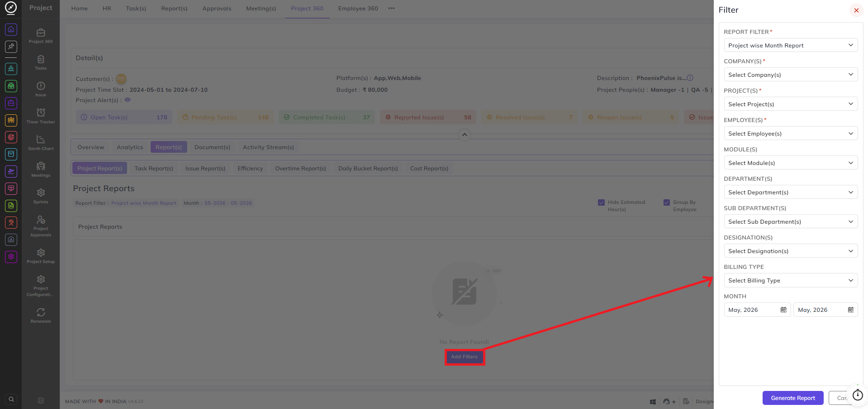Open calendar for end month

[x=850, y=310]
